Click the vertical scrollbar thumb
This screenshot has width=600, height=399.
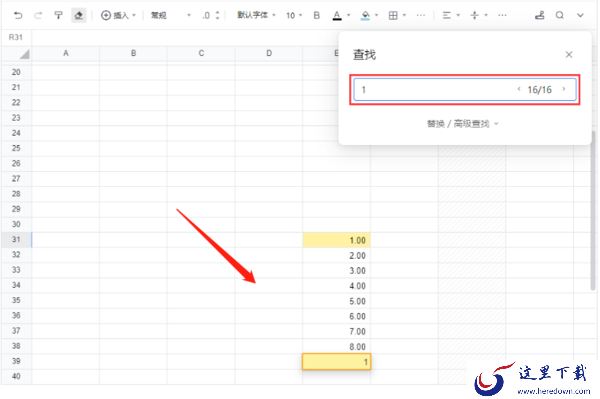pos(593,210)
